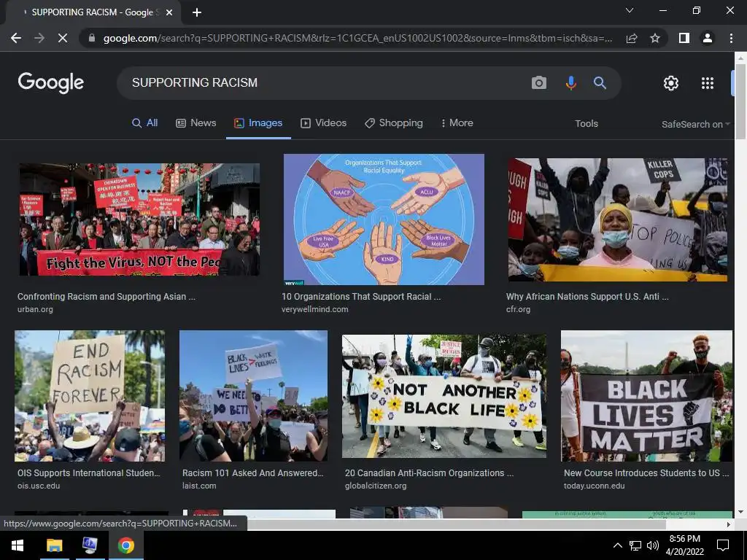Open the End Racism Forever sign image

point(90,396)
